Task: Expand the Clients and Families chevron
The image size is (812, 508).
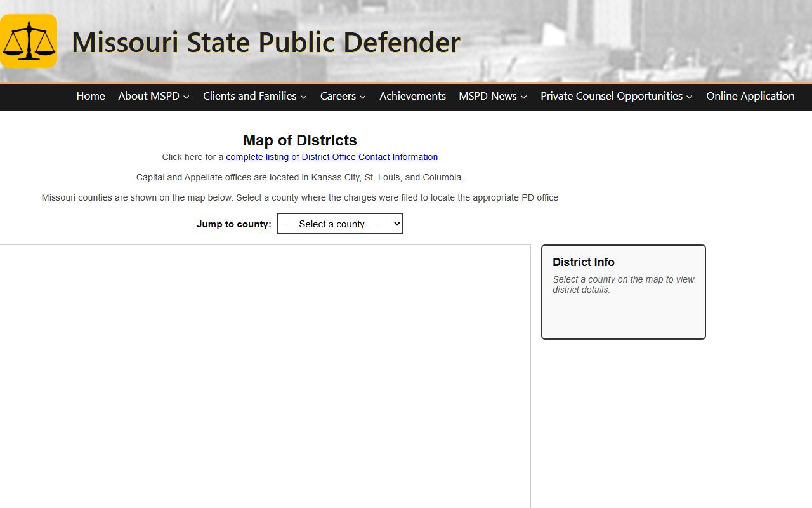Action: pos(303,97)
